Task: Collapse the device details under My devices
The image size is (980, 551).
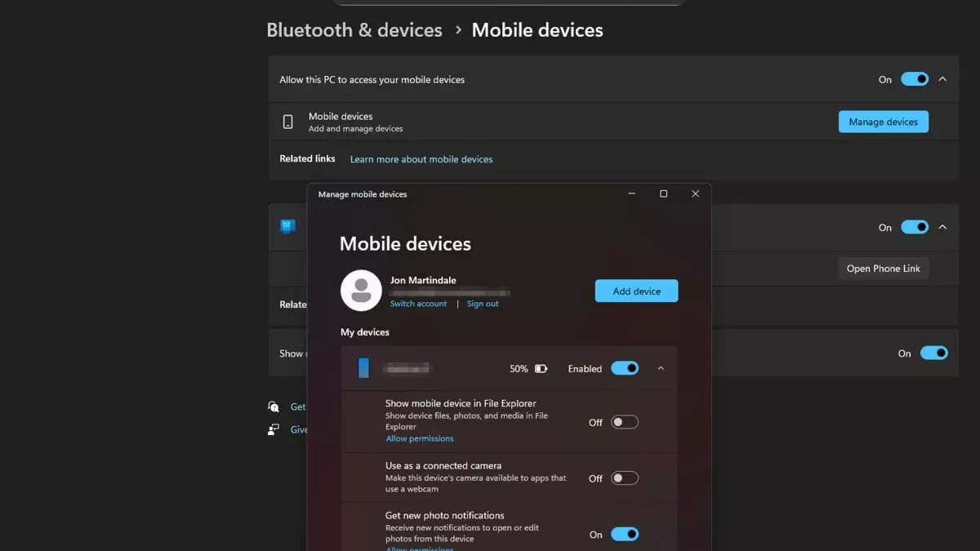Action: point(661,368)
